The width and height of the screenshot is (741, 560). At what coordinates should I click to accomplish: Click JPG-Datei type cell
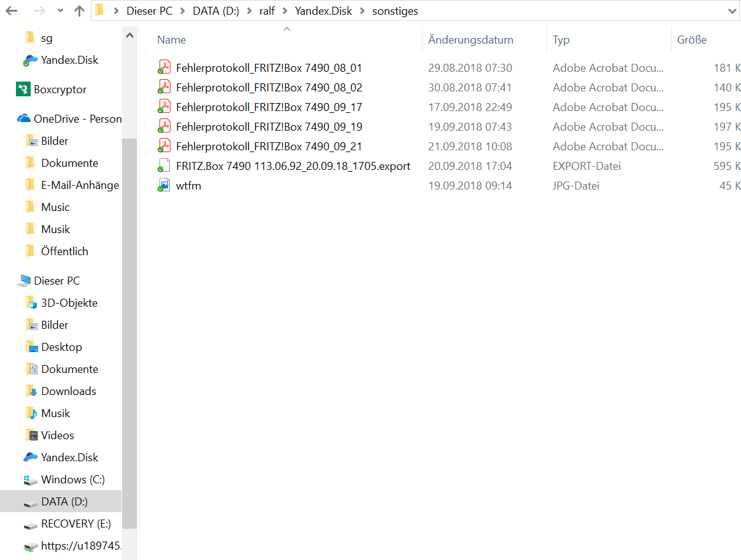click(x=576, y=186)
